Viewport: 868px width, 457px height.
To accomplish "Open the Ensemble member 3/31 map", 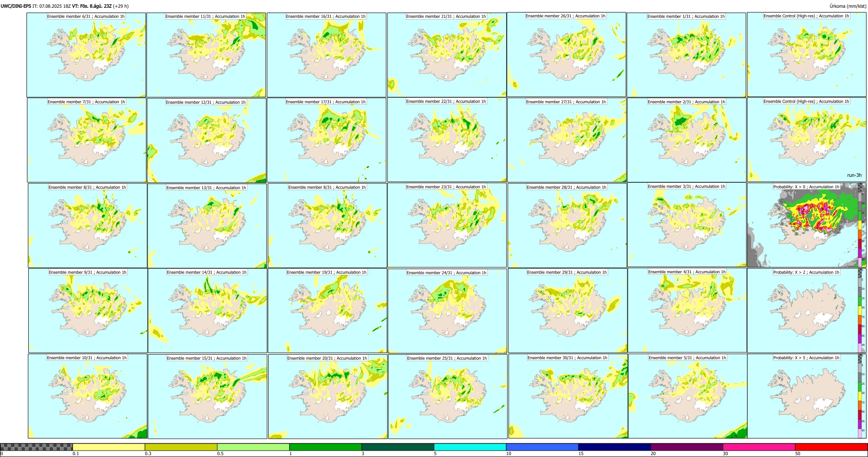I will pyautogui.click(x=687, y=225).
